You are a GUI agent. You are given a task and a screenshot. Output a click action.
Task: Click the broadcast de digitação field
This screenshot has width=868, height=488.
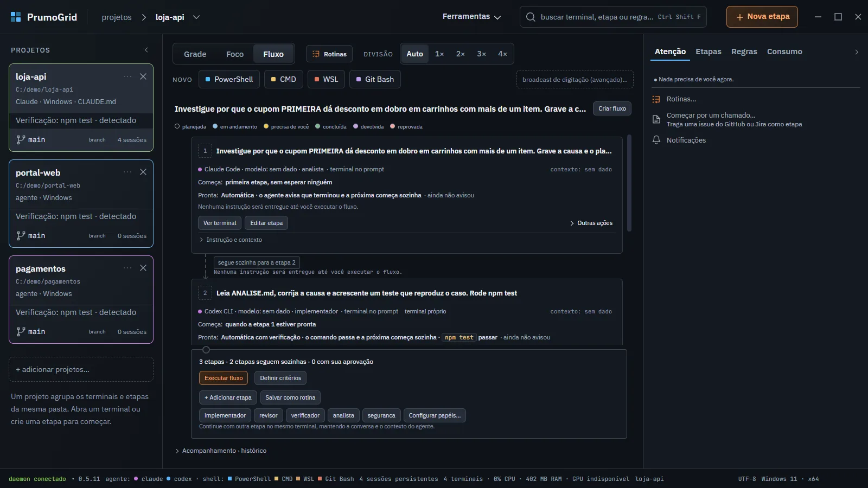[575, 79]
